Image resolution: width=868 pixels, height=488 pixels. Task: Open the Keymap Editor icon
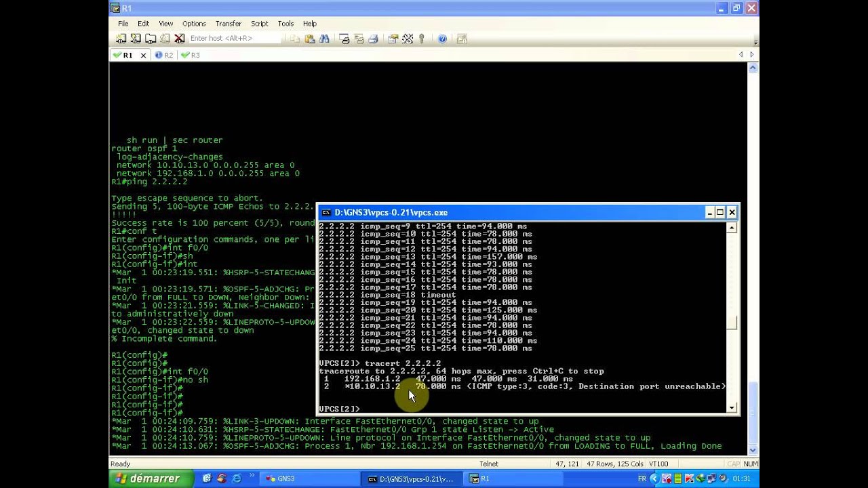coord(408,39)
